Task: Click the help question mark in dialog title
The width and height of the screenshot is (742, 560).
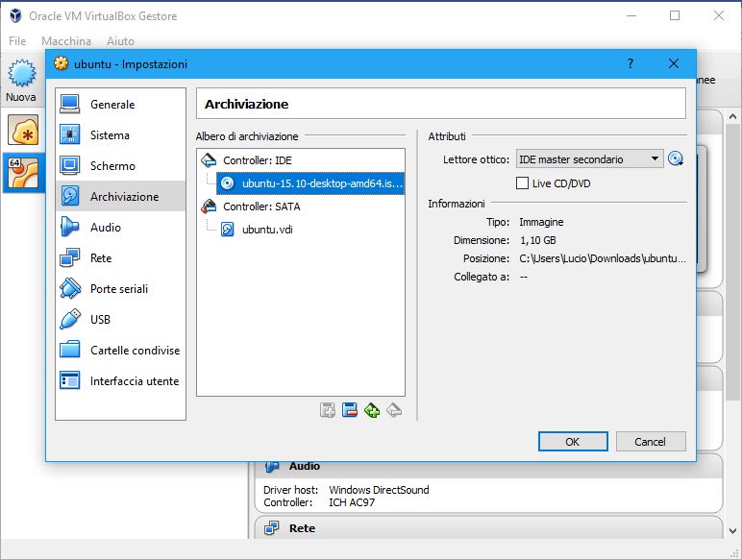Action: point(630,63)
